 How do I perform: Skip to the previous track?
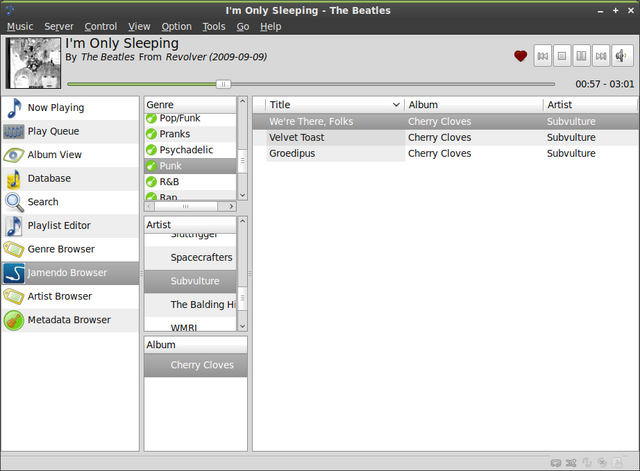(542, 56)
